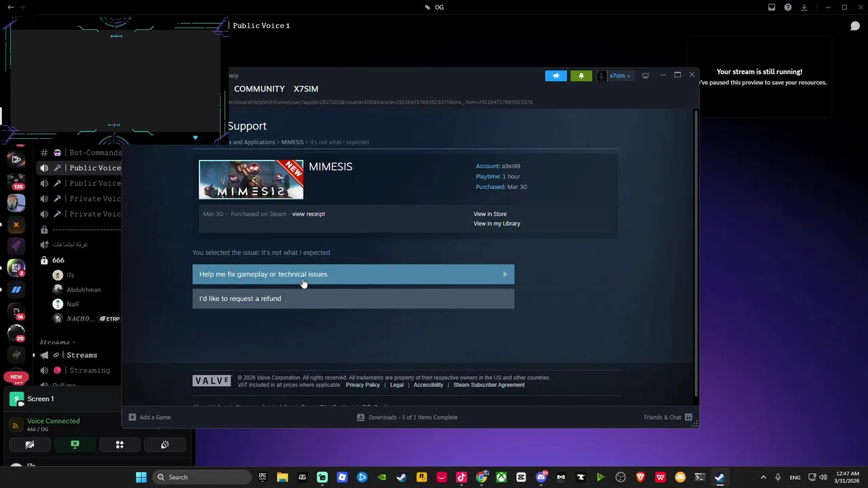This screenshot has width=868, height=488.
Task: Open Accessibility footer link
Action: [428, 385]
